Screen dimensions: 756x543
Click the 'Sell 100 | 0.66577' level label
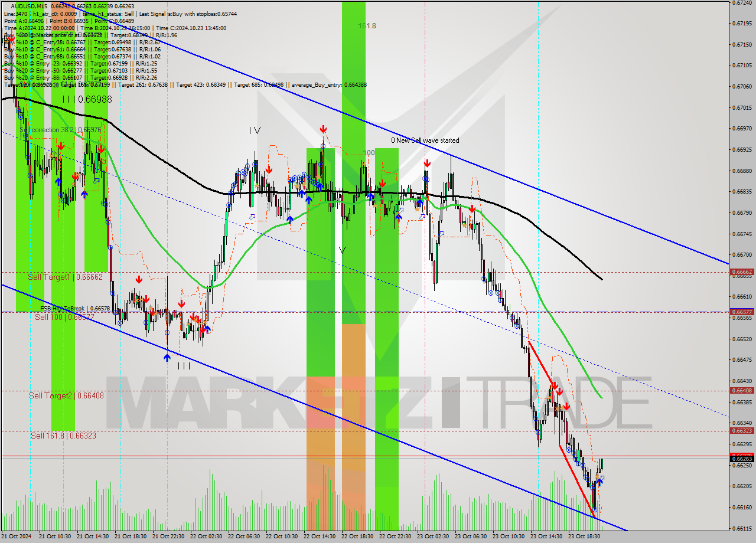(x=64, y=317)
